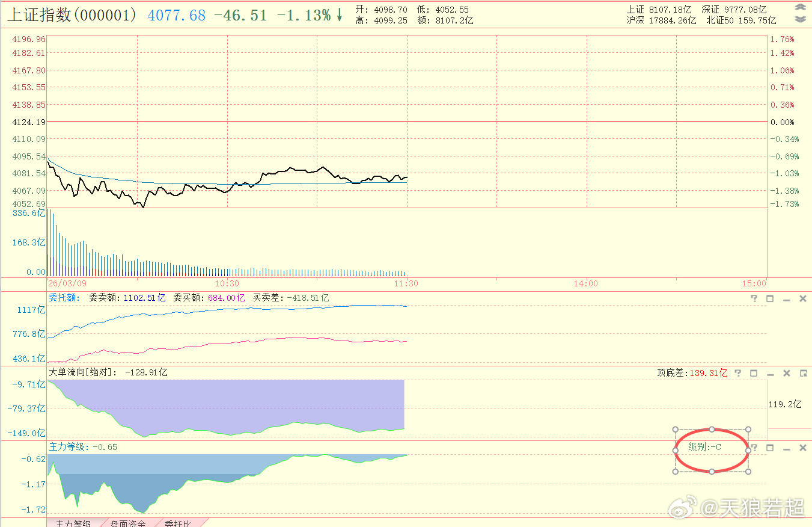Click the 168.3亿 volume axis label

pos(29,242)
